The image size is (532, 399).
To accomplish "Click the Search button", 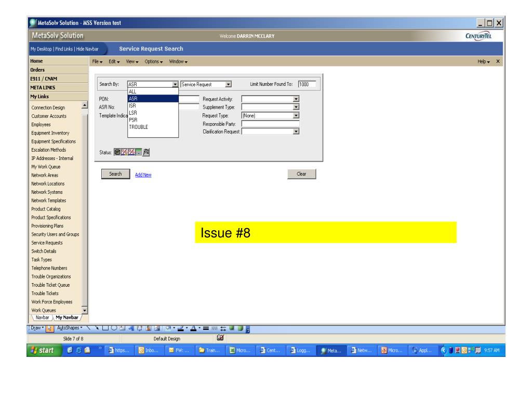I will click(115, 174).
